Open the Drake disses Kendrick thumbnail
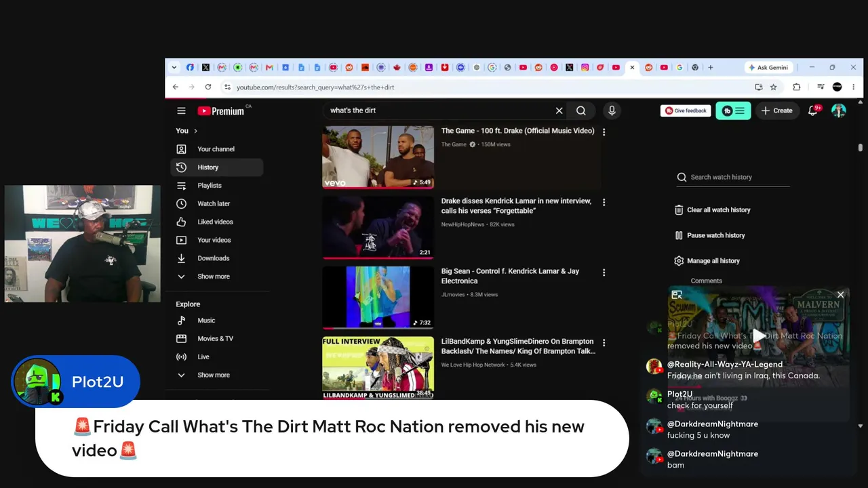Screen dimensions: 868x488 [x=378, y=227]
